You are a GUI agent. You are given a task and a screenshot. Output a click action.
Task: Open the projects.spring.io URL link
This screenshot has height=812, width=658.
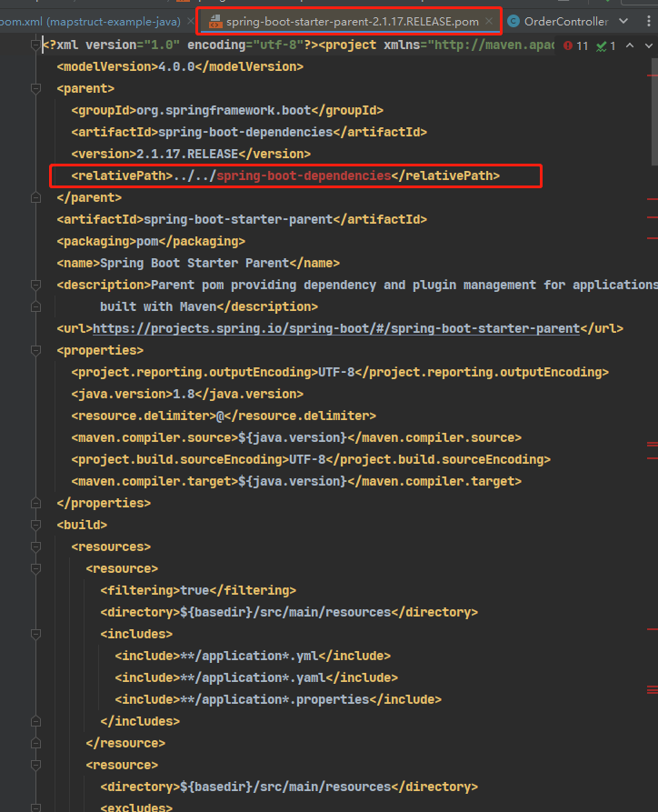tap(335, 328)
